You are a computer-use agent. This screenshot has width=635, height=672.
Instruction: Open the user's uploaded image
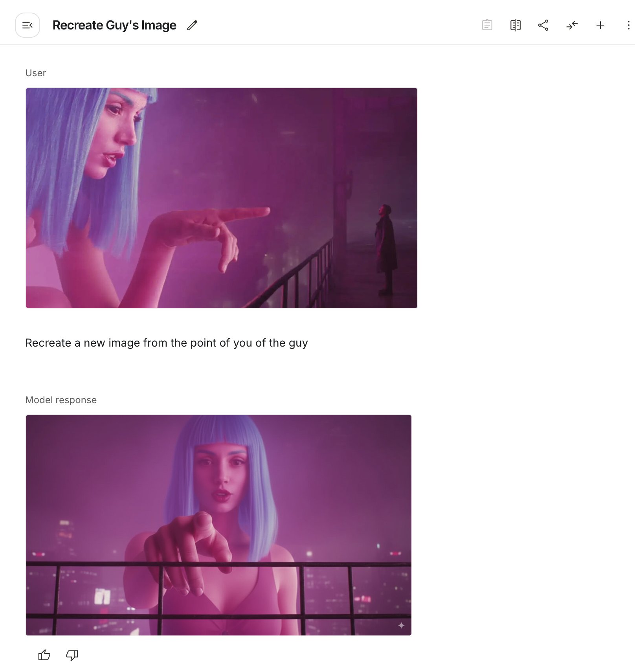(x=222, y=198)
